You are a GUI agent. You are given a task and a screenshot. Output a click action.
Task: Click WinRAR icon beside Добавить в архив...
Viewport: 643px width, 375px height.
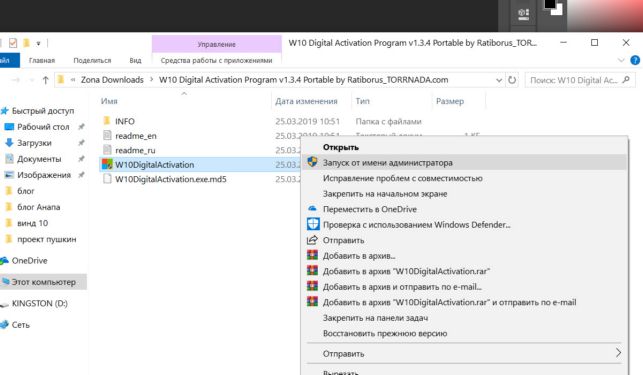coord(312,255)
